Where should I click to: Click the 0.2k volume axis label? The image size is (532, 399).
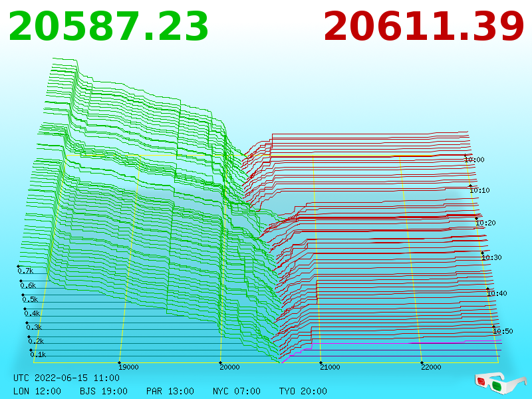coord(36,341)
